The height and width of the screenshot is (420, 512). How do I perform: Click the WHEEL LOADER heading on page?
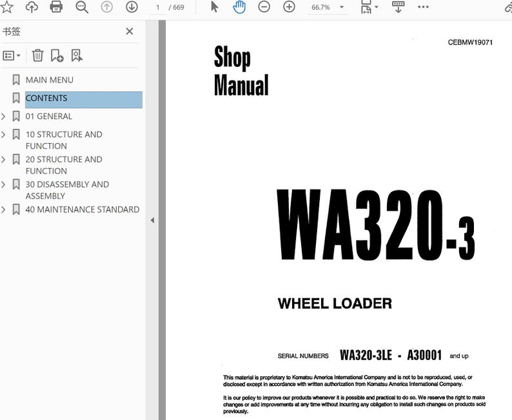pos(335,303)
